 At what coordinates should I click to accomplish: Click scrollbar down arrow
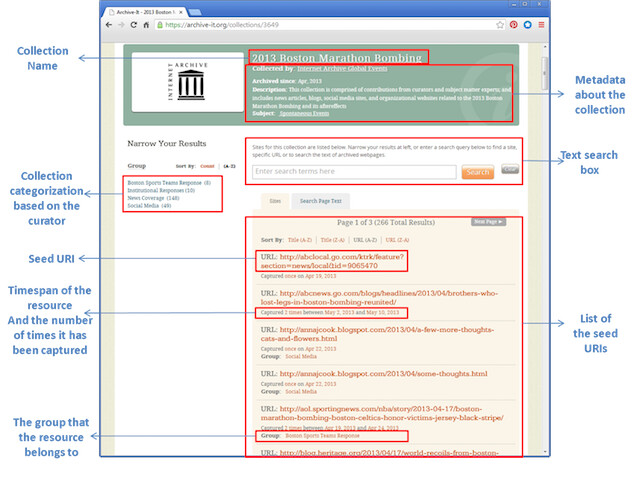click(545, 452)
